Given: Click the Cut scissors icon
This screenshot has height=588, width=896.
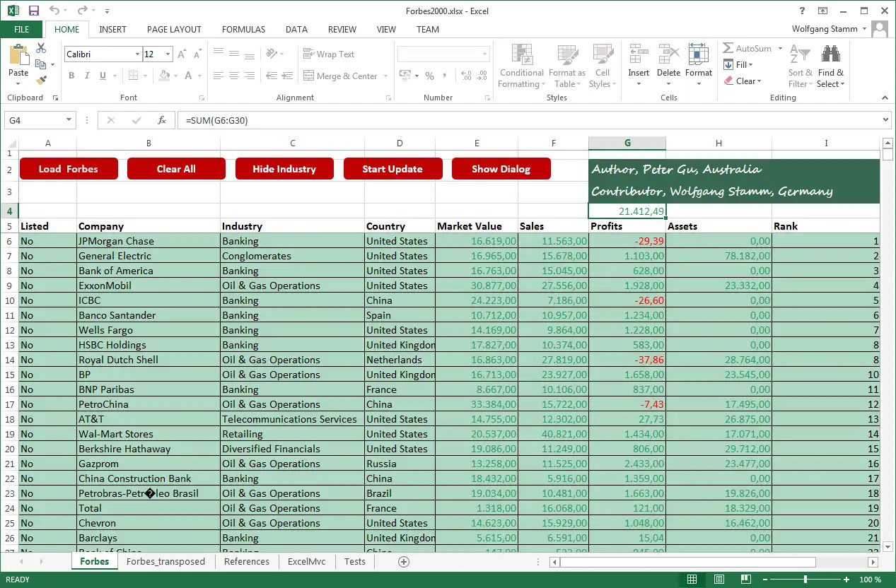Looking at the screenshot, I should coord(41,48).
